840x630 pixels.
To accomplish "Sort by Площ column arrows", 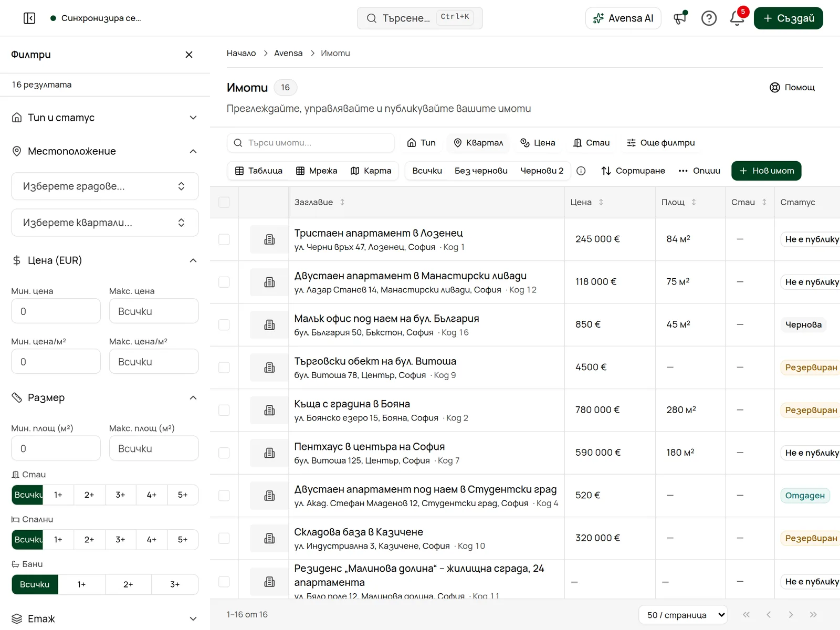I will tap(694, 202).
